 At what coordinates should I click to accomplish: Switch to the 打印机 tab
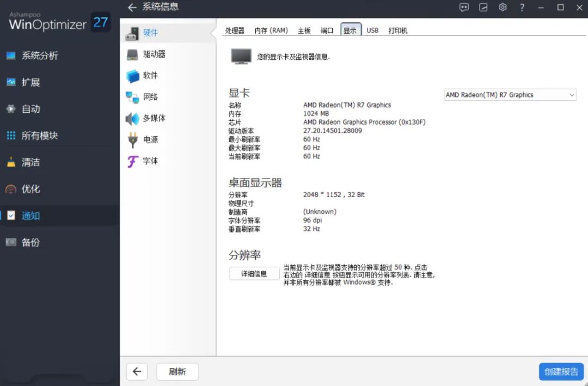pos(397,30)
